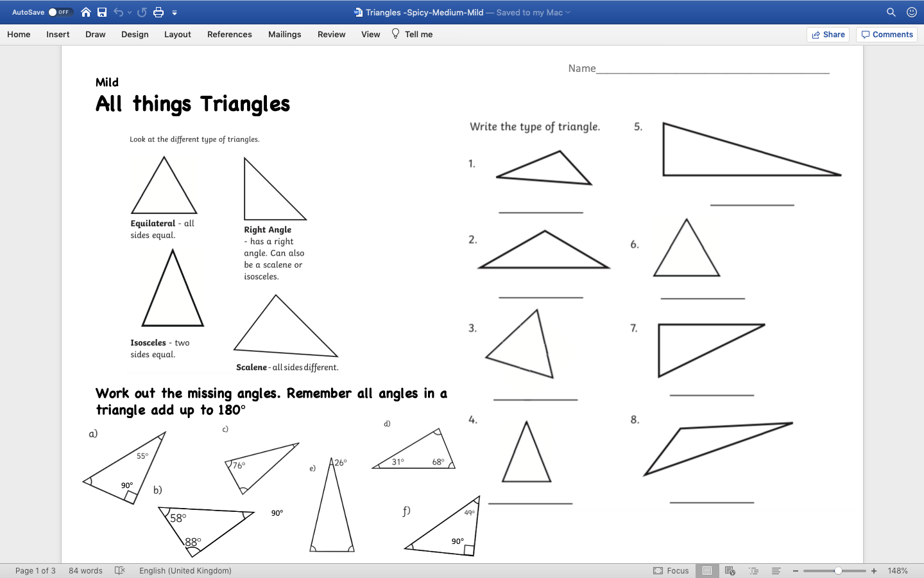This screenshot has height=578, width=924.
Task: Open the spelling and proofing status icon
Action: pos(120,570)
